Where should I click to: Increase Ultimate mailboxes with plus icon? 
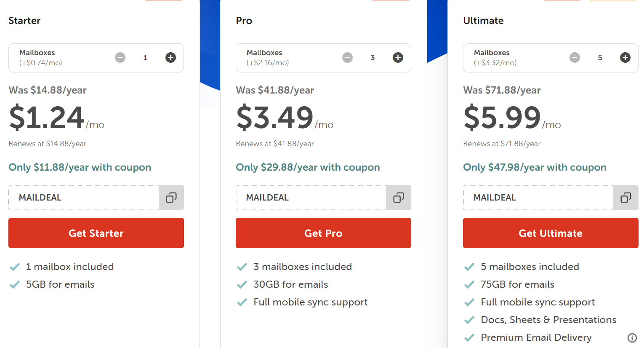(x=625, y=58)
